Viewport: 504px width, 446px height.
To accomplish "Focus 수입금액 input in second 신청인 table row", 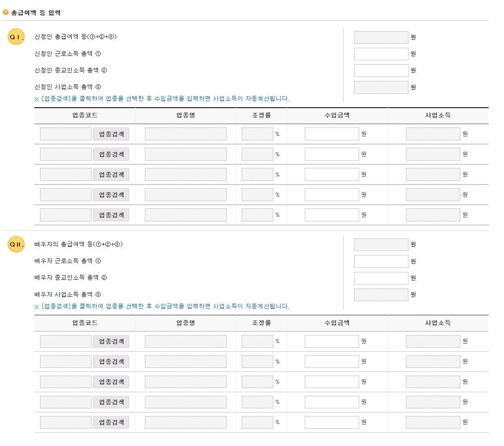I will pos(332,154).
